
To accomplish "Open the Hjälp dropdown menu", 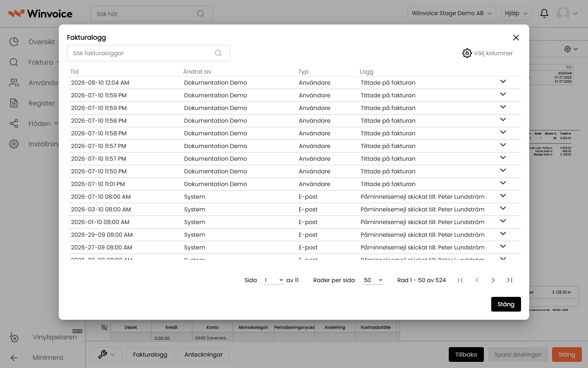I will click(516, 13).
